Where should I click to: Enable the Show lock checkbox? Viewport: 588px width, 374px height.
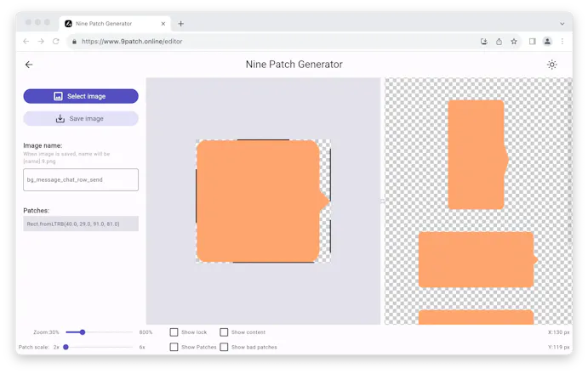coord(174,332)
